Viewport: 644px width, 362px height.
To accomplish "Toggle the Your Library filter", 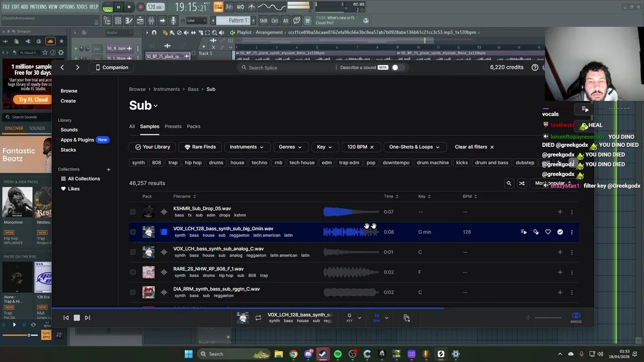I will (x=152, y=147).
